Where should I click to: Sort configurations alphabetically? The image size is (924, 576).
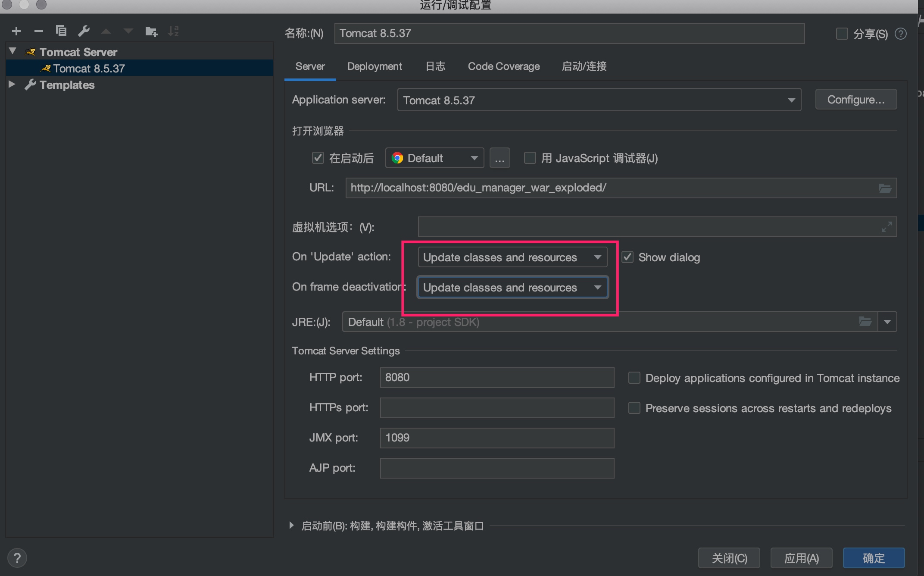point(173,31)
